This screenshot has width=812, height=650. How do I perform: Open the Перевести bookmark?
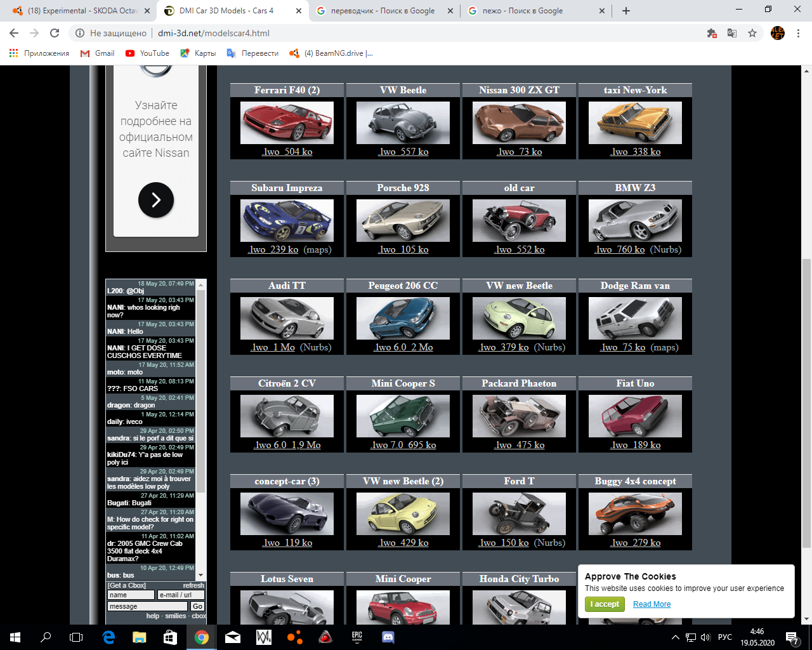click(252, 53)
